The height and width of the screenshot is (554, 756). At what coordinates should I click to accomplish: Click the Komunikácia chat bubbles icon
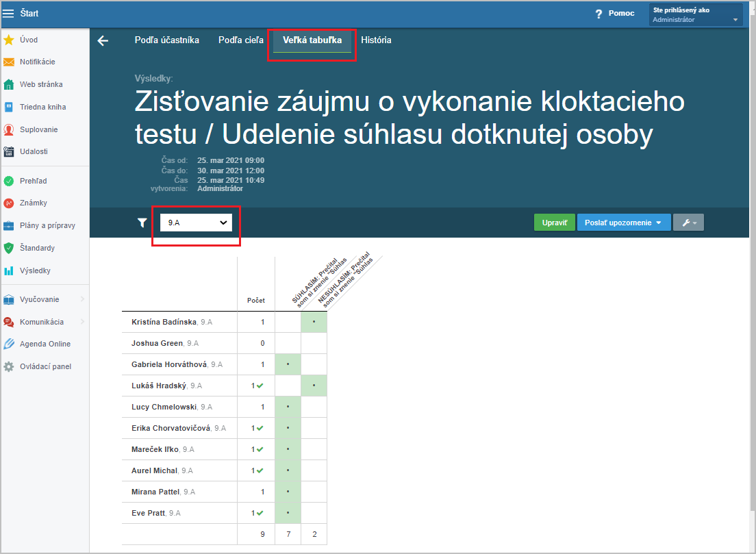9,322
